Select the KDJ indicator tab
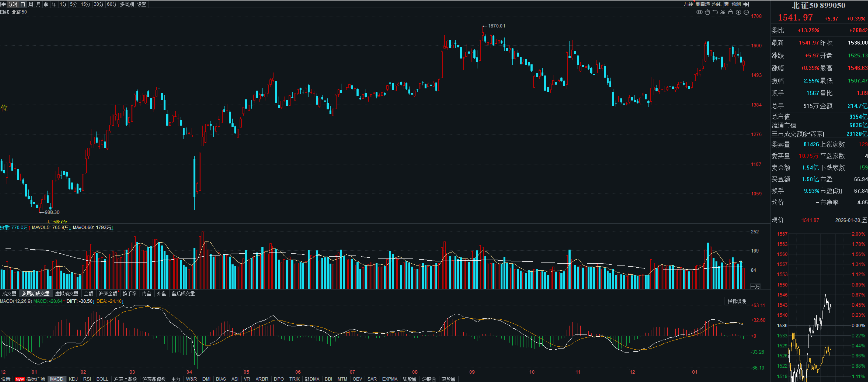Screen dimensions: 868x382 pyautogui.click(x=73, y=379)
